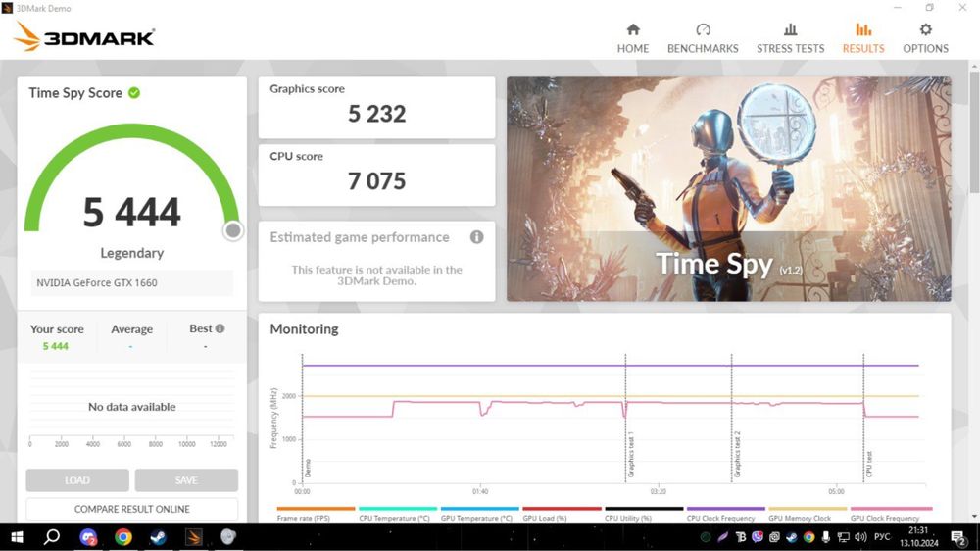Click the green verified check icon
980x551 pixels.
[134, 92]
